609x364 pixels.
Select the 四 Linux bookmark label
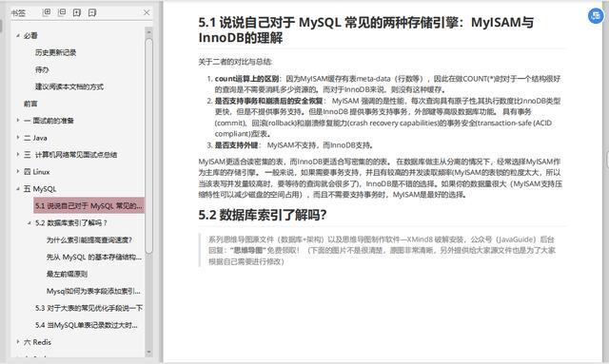pyautogui.click(x=37, y=171)
